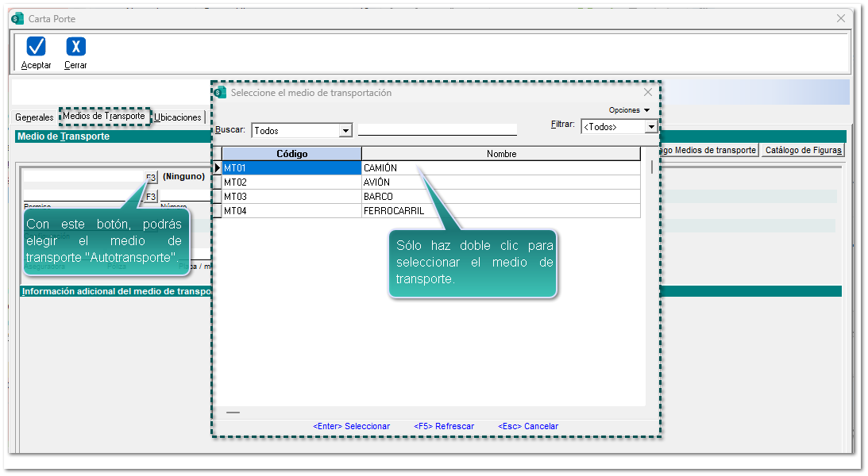Switch to the Generales tab
Screen dimensions: 868x476
tap(35, 117)
